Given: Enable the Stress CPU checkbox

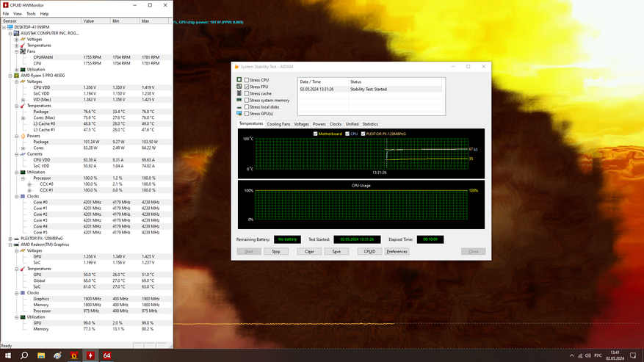Looking at the screenshot, I should click(247, 80).
